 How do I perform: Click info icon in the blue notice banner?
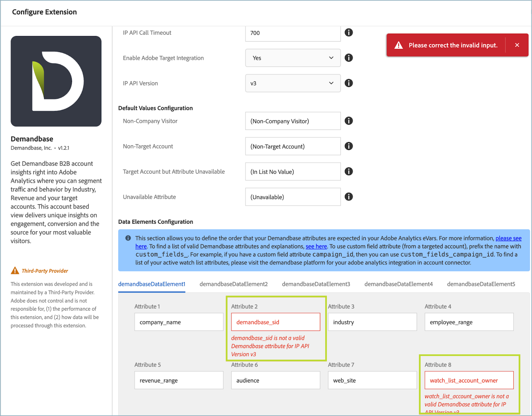coord(128,238)
